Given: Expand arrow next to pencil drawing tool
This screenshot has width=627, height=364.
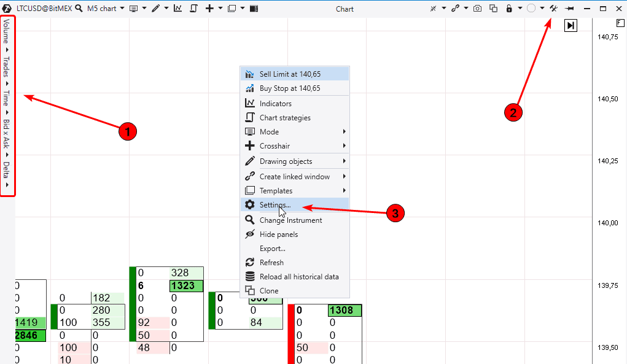Looking at the screenshot, I should pos(166,9).
